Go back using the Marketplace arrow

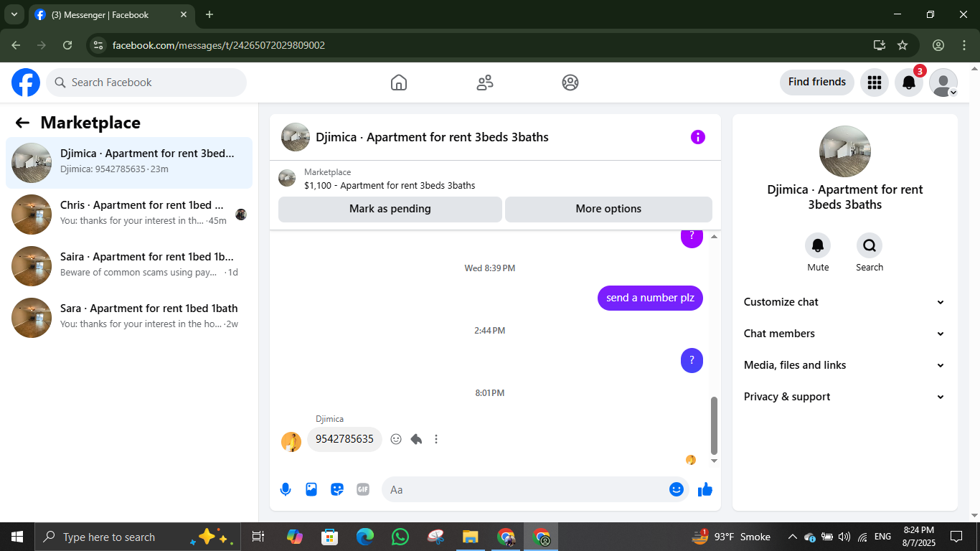[x=22, y=123]
